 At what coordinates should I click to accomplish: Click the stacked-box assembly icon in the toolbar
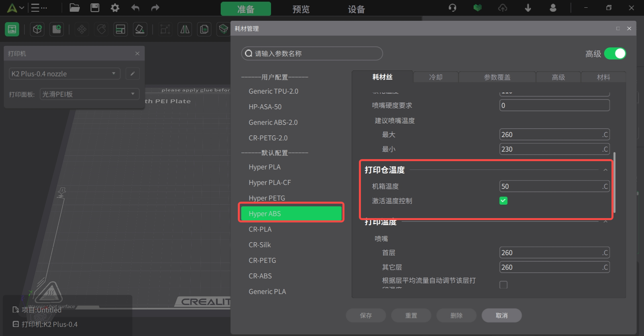223,29
